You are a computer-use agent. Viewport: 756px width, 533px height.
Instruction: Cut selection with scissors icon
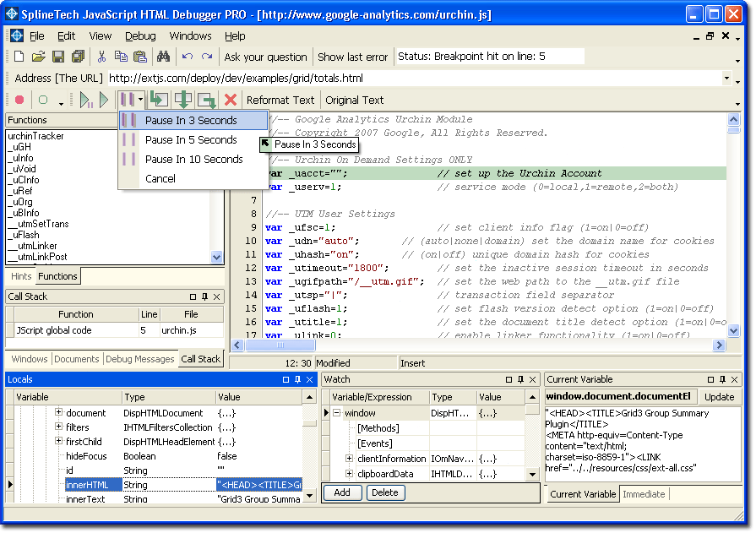click(101, 57)
